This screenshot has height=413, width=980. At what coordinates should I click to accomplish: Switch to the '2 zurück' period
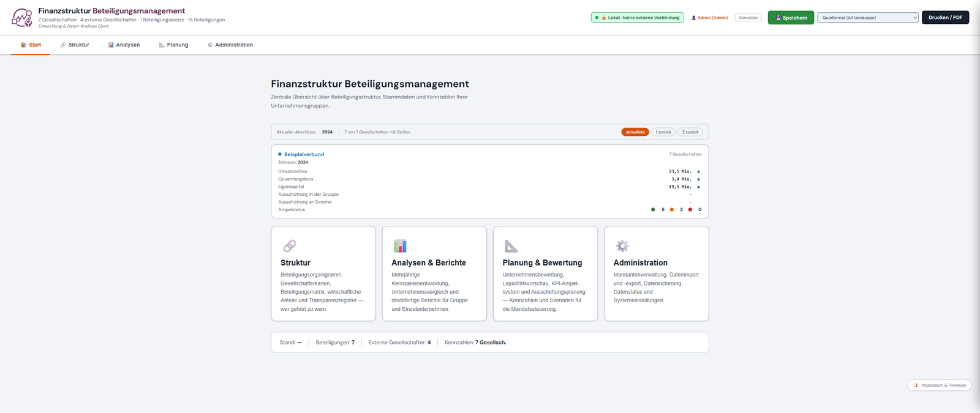tap(690, 132)
